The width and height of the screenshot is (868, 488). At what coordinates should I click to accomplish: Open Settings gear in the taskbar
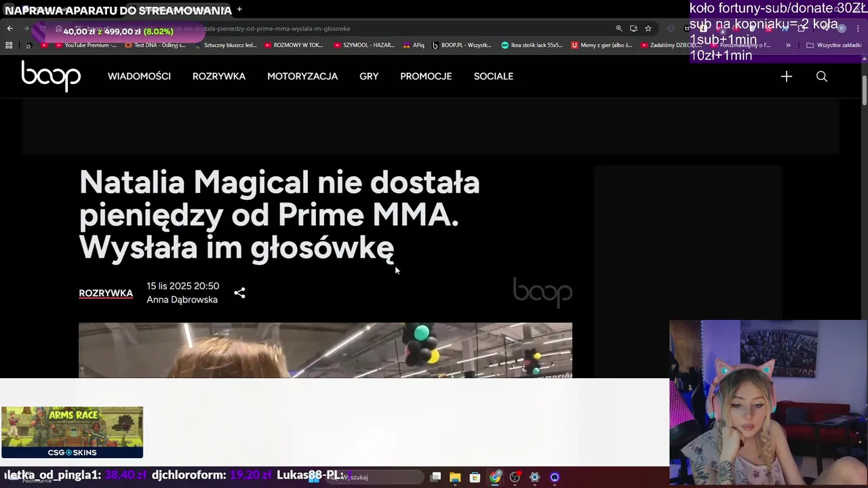[x=534, y=477]
